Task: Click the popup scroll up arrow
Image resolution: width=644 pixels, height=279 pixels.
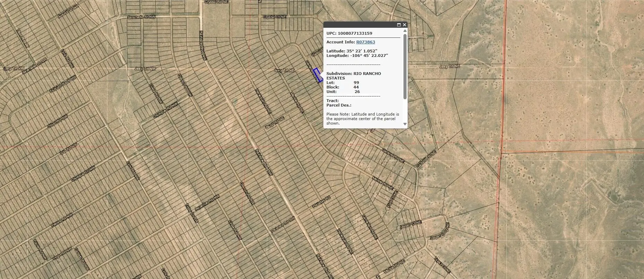Action: (x=405, y=31)
